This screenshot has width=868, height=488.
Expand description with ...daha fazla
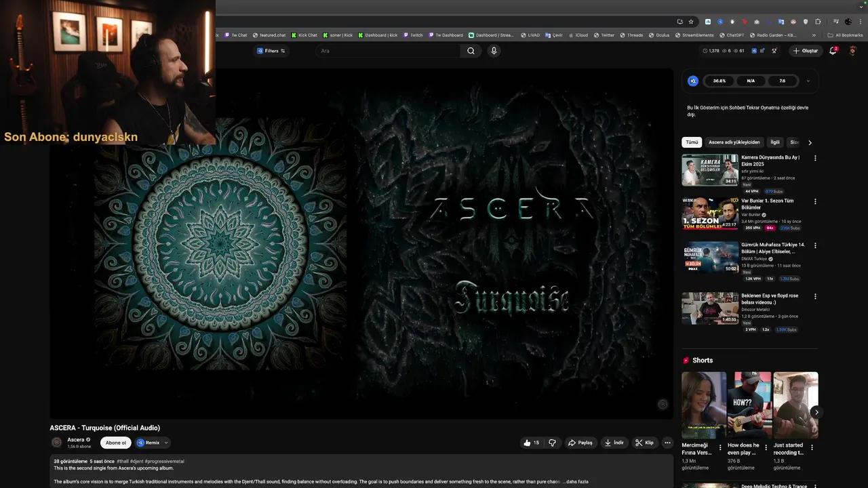575,482
